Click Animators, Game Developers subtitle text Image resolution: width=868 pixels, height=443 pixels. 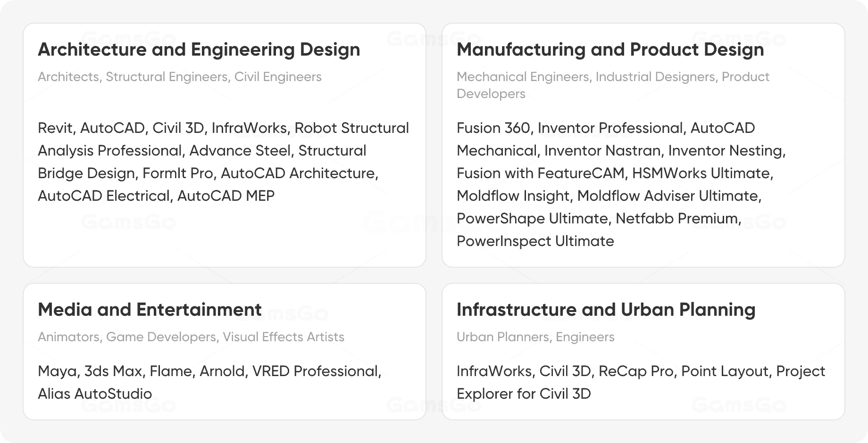[191, 337]
